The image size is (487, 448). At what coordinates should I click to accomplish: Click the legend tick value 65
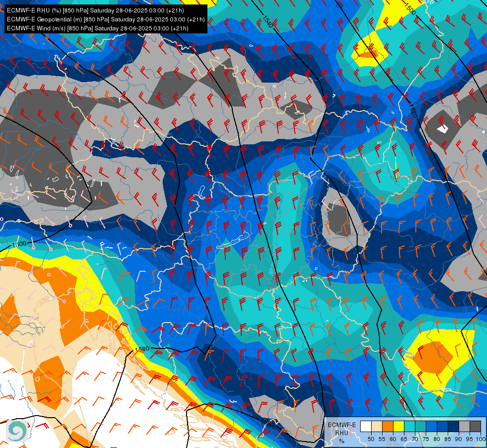coord(404,439)
